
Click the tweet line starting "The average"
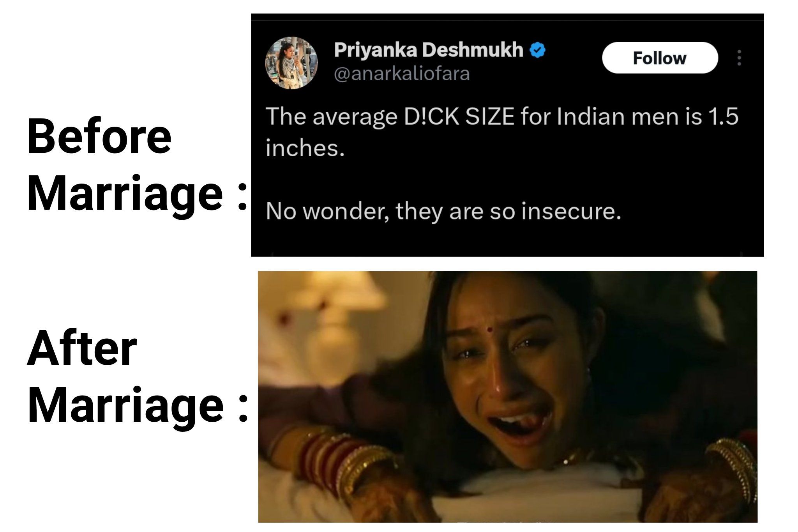click(502, 116)
